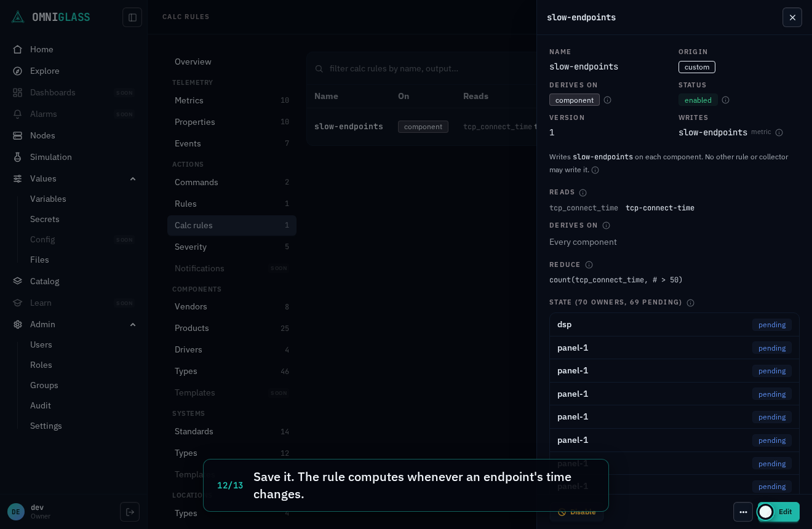Viewport: 812px width, 529px height.
Task: Click the Omniglass logo
Action: coord(51,17)
